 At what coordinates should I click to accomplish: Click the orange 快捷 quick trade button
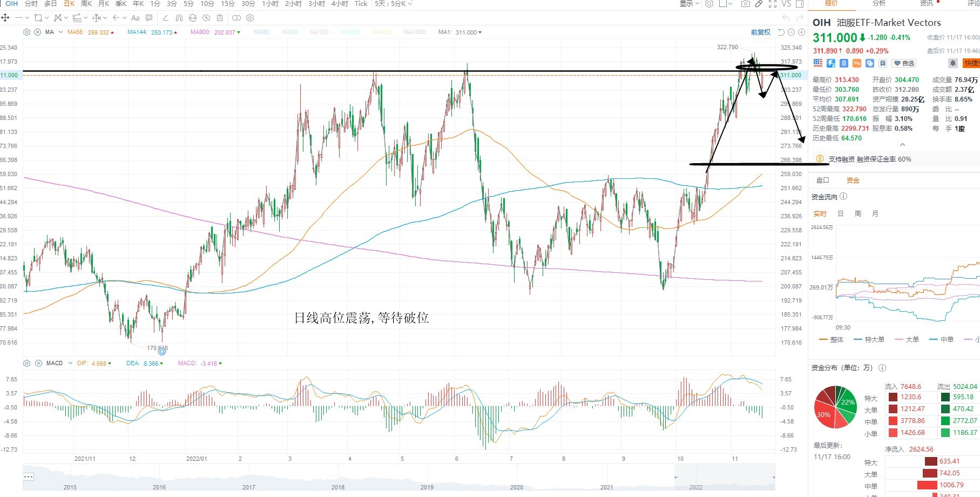971,63
